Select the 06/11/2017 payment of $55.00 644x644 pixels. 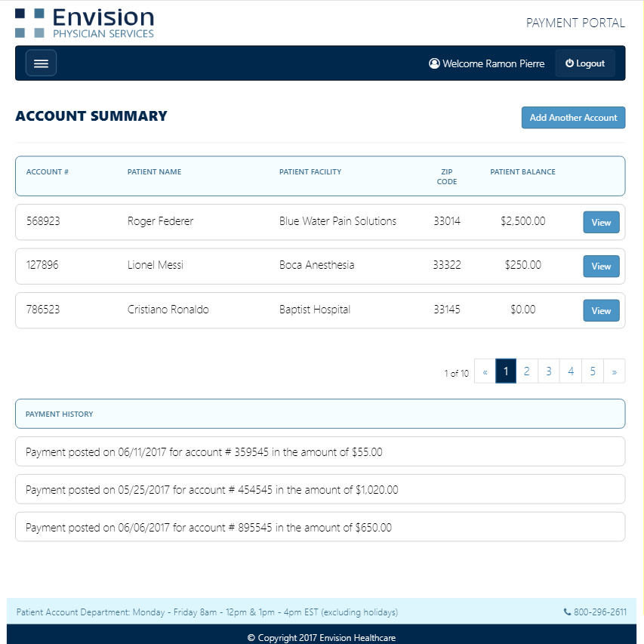pyautogui.click(x=320, y=451)
